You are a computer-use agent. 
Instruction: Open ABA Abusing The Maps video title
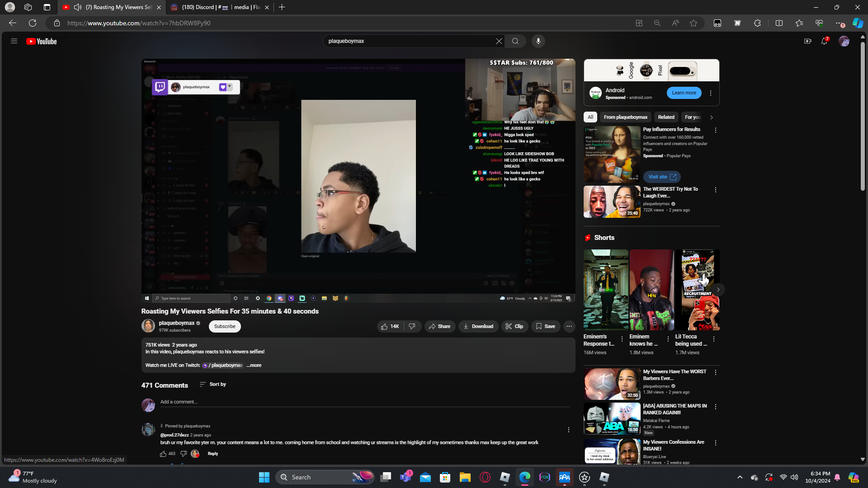[675, 409]
